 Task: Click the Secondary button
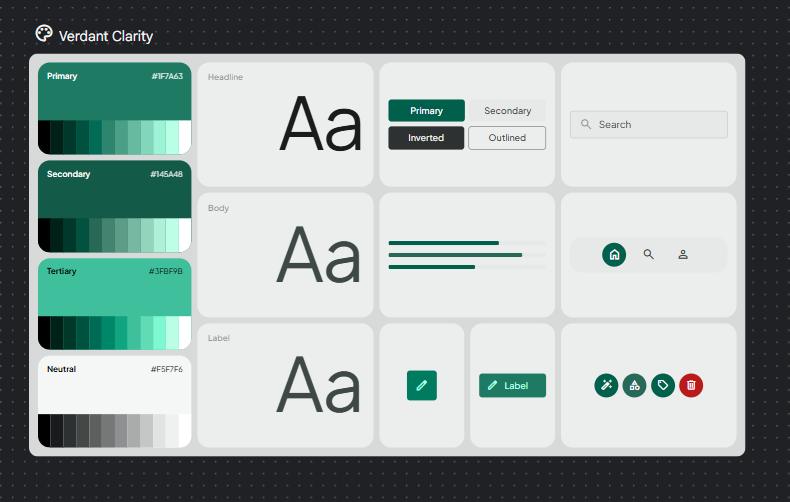tap(507, 111)
